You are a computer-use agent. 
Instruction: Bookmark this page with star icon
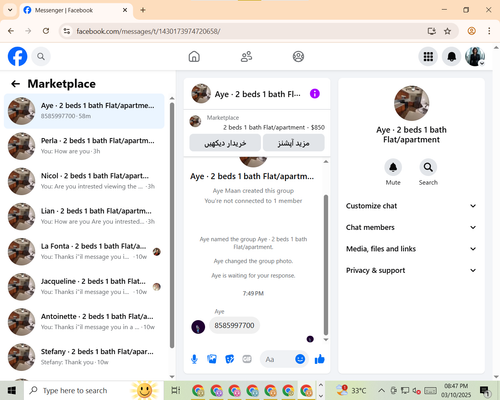[x=447, y=31]
